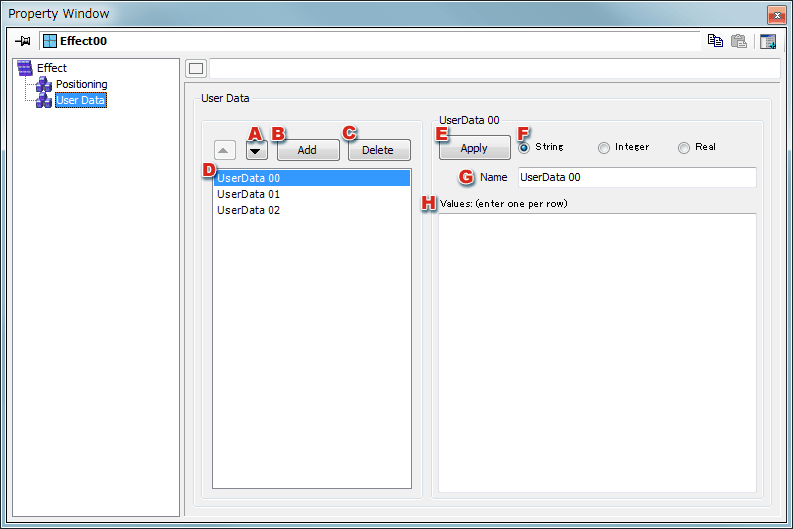Select UserData 01 in the list
The width and height of the screenshot is (793, 529).
coord(248,194)
